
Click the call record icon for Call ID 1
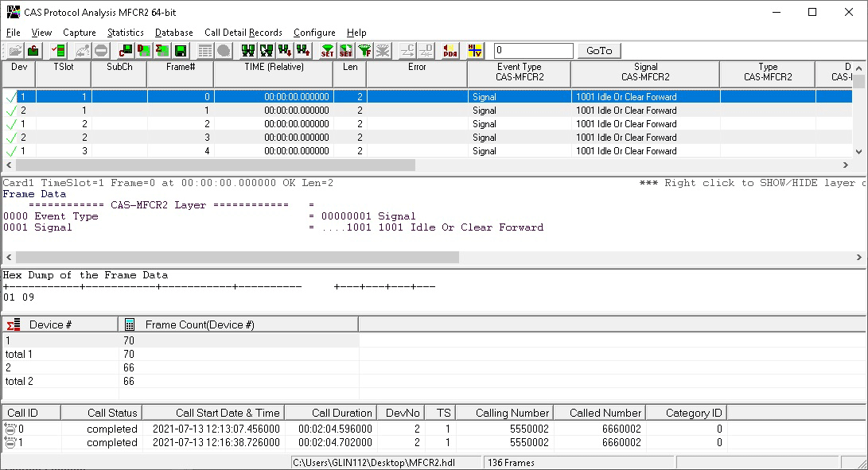[x=10, y=442]
